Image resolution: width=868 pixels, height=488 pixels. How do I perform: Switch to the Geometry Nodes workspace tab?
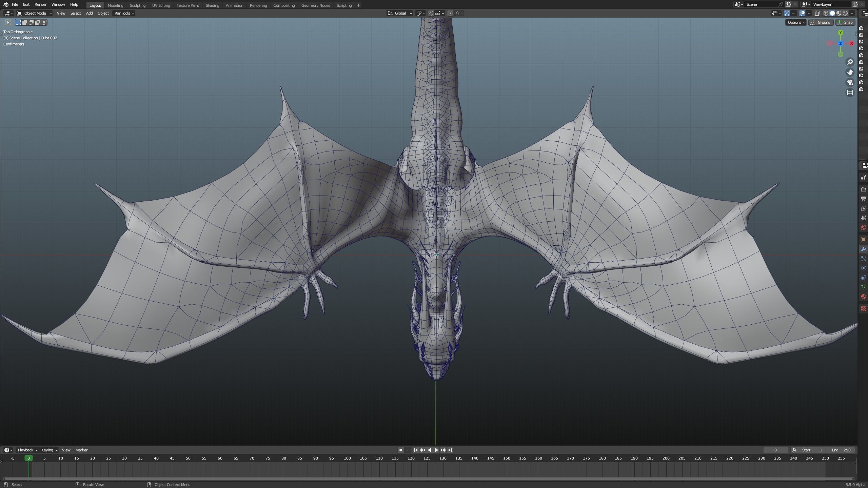(x=315, y=5)
